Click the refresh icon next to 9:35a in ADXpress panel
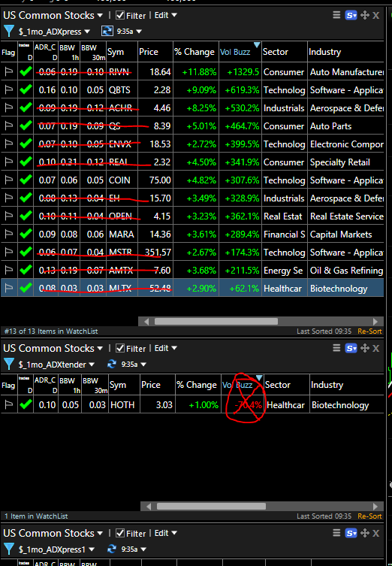 (107, 31)
